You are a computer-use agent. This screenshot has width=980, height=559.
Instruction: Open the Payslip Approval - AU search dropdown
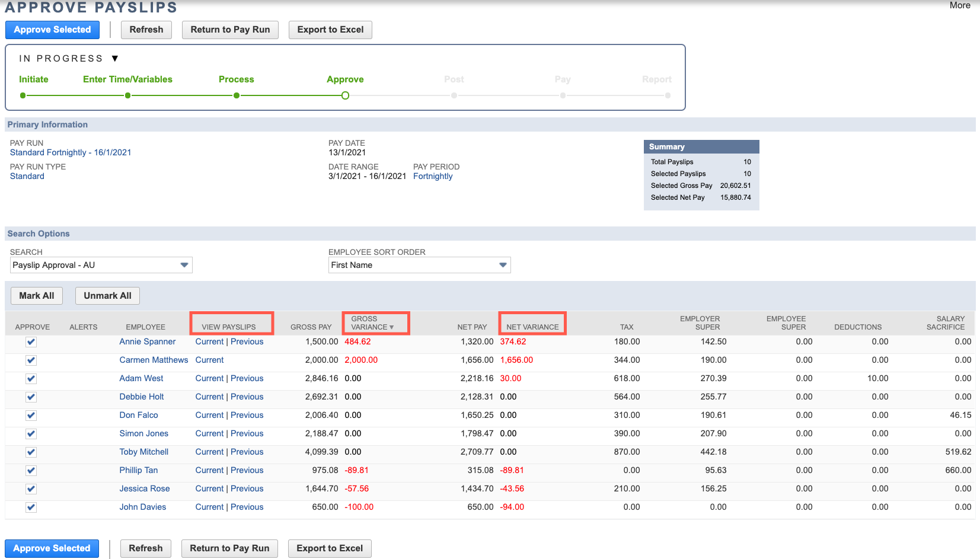(x=184, y=264)
